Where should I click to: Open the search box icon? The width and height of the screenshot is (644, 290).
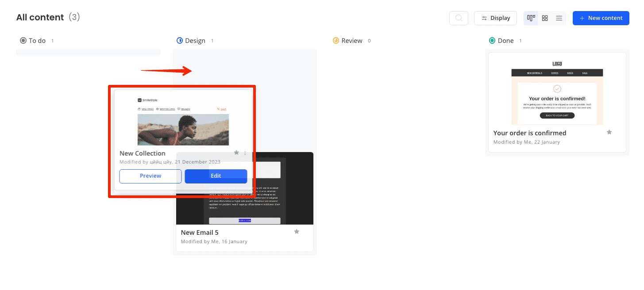[x=459, y=18]
